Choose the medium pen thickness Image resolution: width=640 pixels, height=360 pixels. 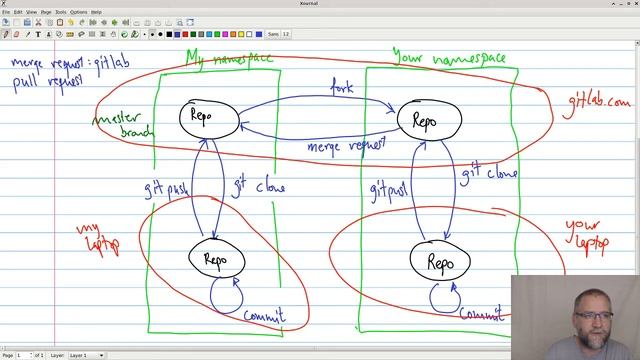click(x=152, y=34)
